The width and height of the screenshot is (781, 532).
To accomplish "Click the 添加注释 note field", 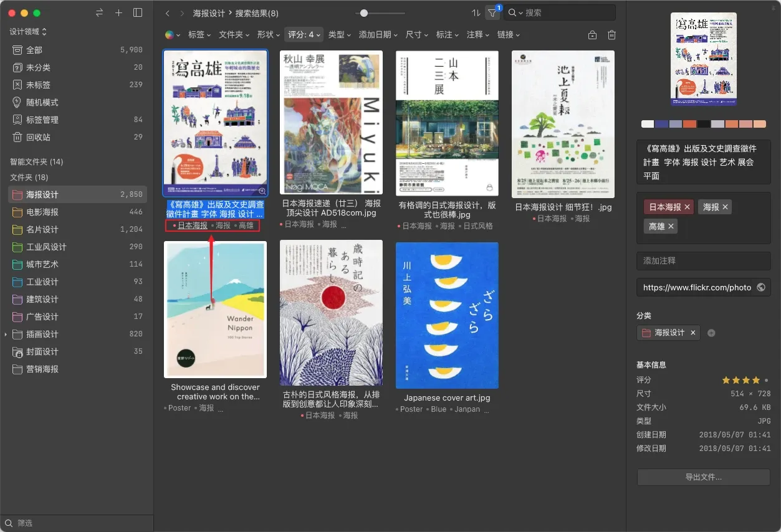I will (703, 260).
